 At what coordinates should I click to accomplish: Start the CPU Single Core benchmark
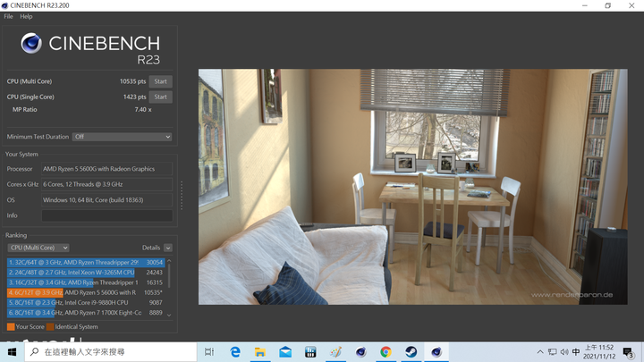coord(160,97)
